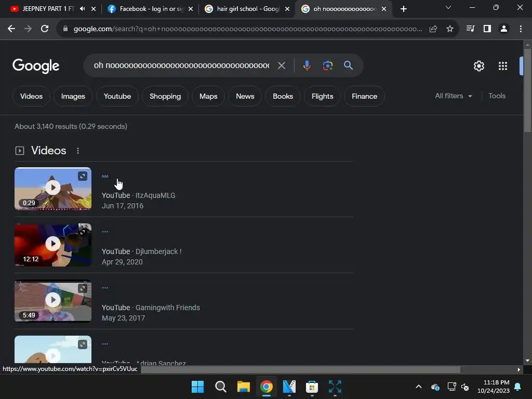The width and height of the screenshot is (532, 399).
Task: Open the tab search chevron
Action: pyautogui.click(x=448, y=7)
